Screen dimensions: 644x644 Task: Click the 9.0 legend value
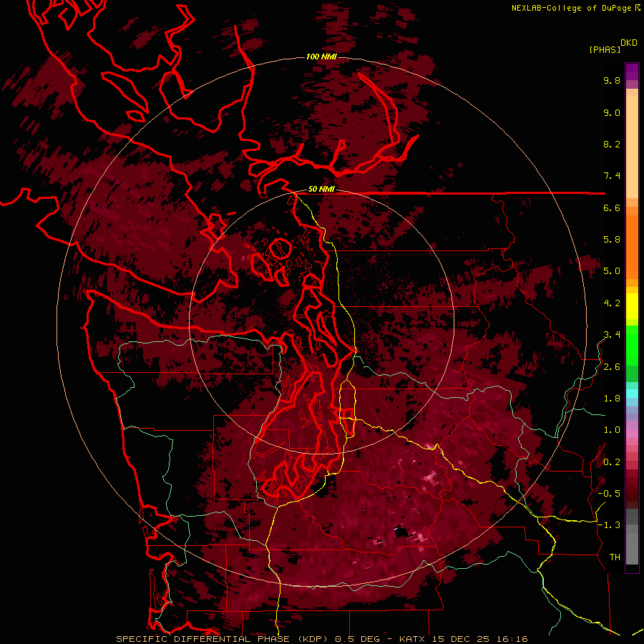coord(612,112)
